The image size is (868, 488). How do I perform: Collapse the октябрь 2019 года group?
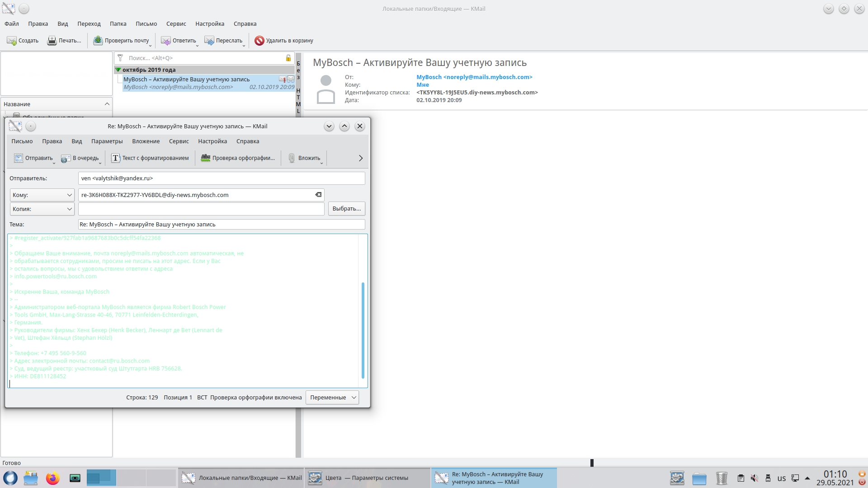pyautogui.click(x=118, y=70)
